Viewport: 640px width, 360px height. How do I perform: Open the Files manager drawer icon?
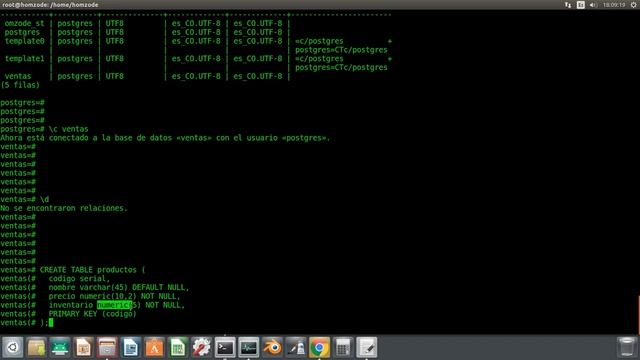pyautogui.click(x=107, y=347)
